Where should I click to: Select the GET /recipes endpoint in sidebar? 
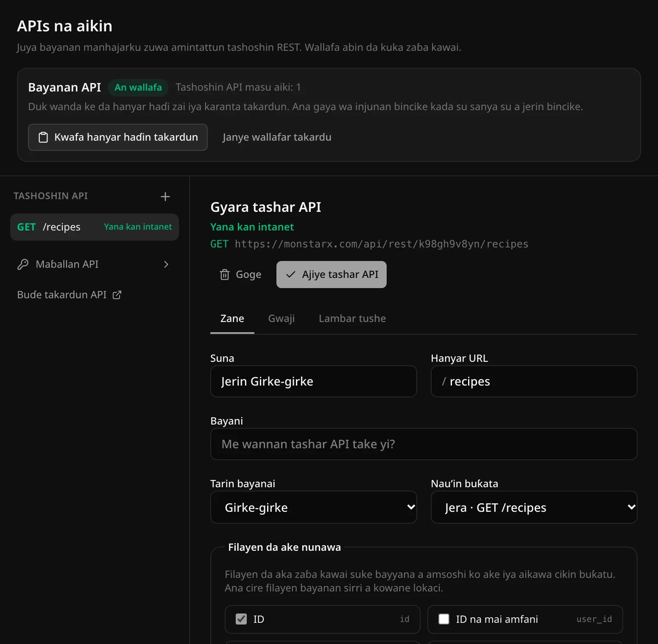[95, 227]
